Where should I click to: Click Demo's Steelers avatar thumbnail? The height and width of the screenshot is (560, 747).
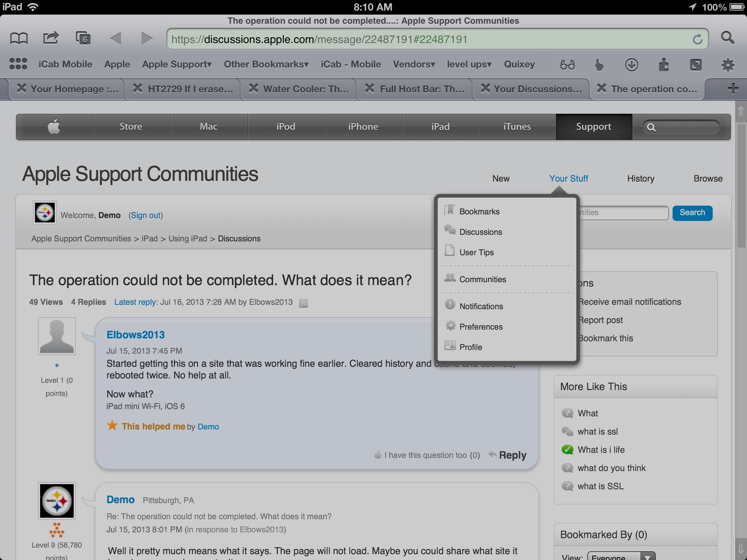click(x=57, y=501)
